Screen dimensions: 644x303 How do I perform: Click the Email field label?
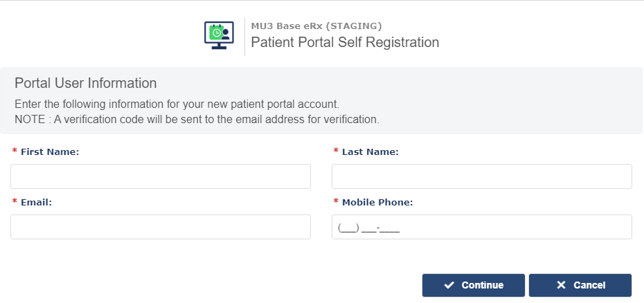click(x=36, y=203)
